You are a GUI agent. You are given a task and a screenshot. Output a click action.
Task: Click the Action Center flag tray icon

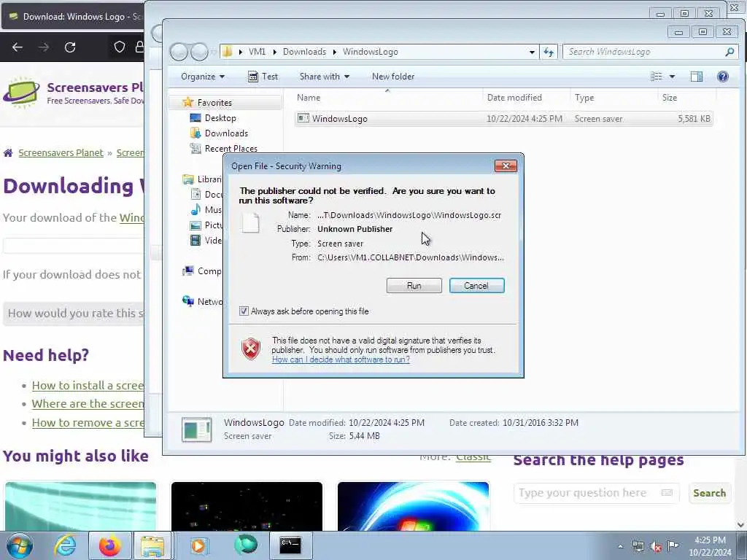(673, 545)
